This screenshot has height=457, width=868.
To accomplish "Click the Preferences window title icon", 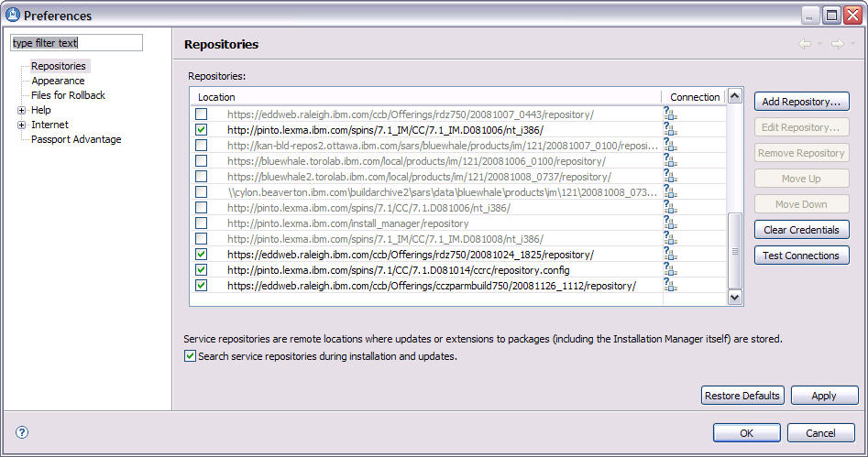I will point(12,15).
